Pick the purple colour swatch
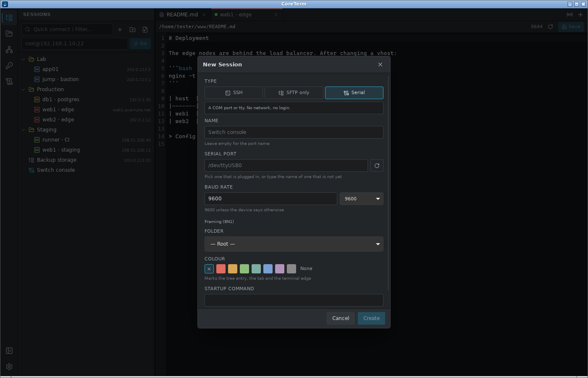This screenshot has width=588, height=378. (x=280, y=269)
